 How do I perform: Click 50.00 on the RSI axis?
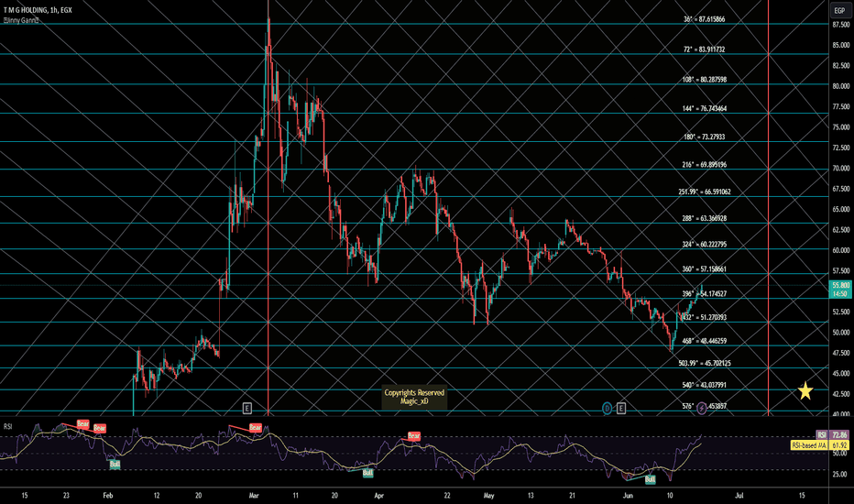pyautogui.click(x=839, y=454)
